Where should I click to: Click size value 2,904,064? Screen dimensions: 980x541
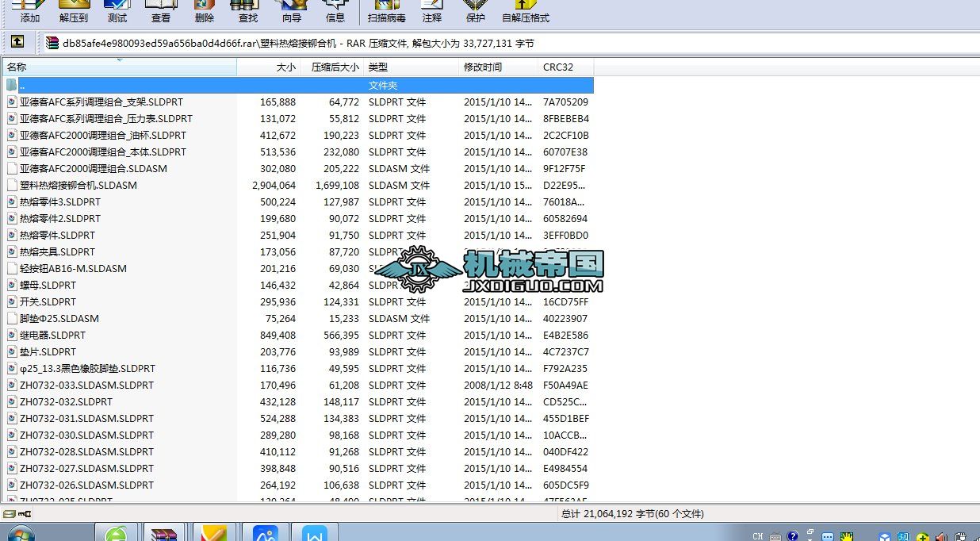(x=274, y=185)
